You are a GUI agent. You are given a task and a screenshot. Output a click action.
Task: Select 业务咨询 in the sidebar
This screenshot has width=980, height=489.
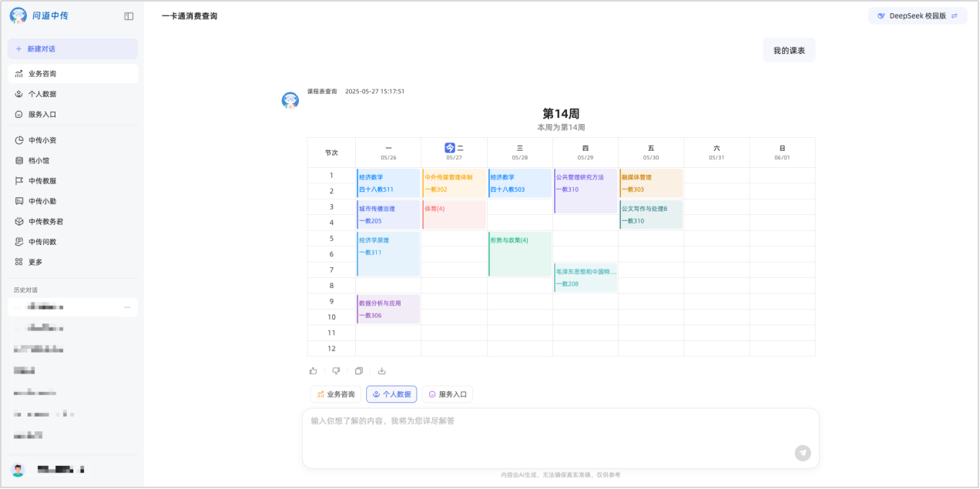click(x=42, y=74)
